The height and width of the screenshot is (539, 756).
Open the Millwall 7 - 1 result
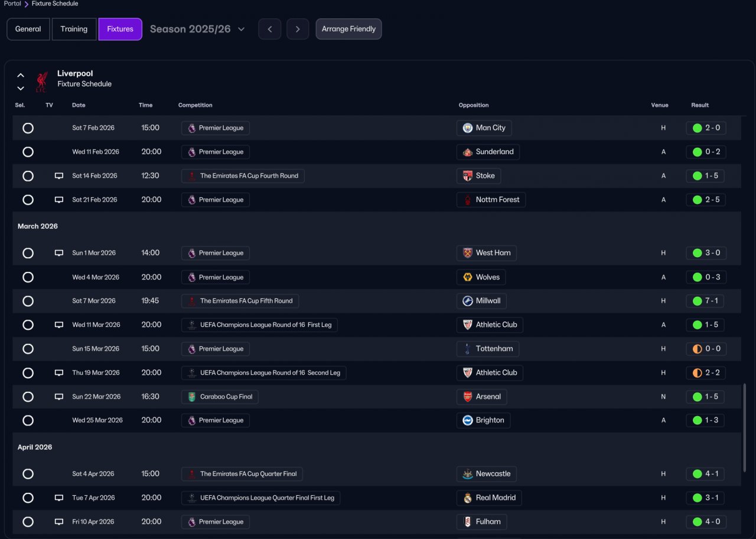(706, 301)
